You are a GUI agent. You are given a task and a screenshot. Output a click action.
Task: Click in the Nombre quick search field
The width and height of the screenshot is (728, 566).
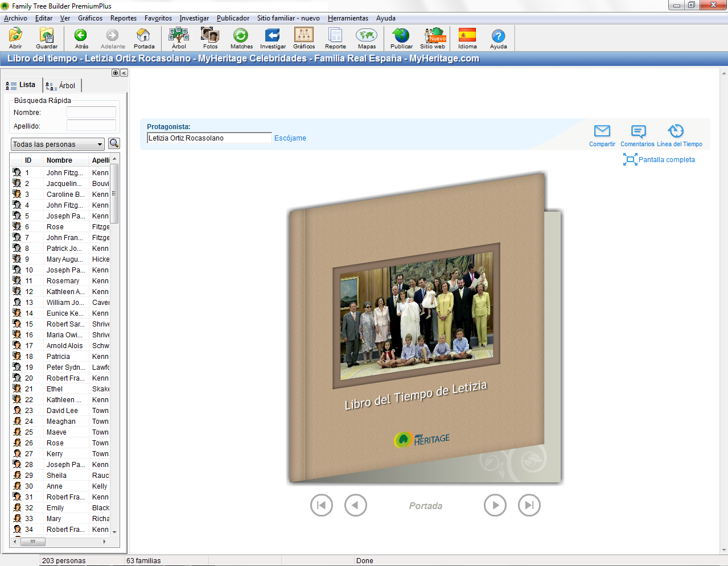[91, 113]
